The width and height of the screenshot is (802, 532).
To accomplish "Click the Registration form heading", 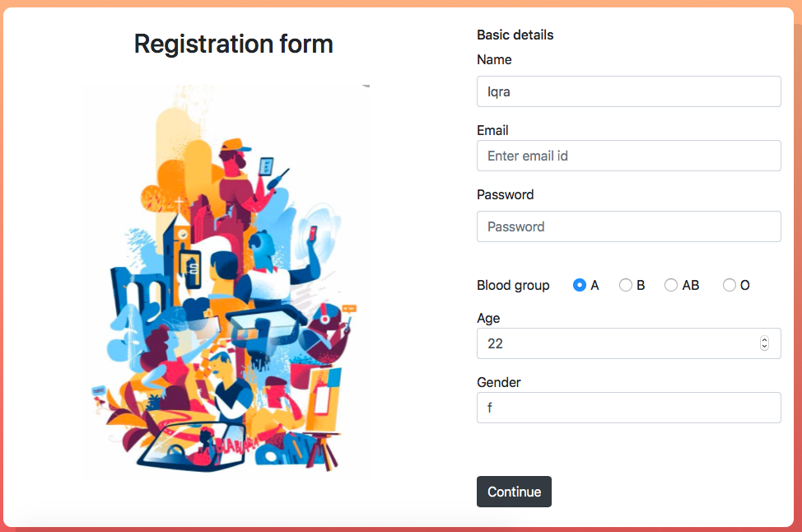I will click(233, 44).
